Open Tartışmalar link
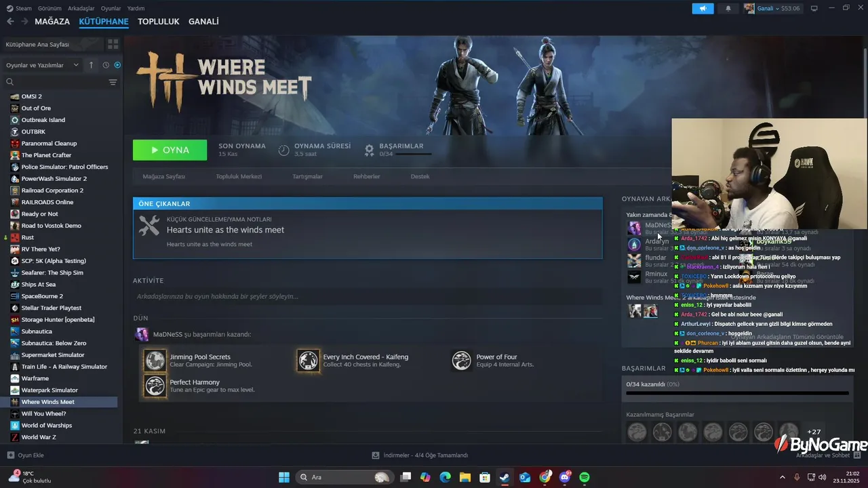The height and width of the screenshot is (488, 868). pos(307,176)
